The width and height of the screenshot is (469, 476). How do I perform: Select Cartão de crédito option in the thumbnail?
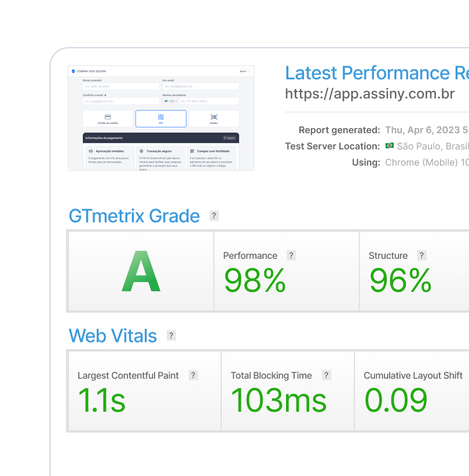point(108,118)
